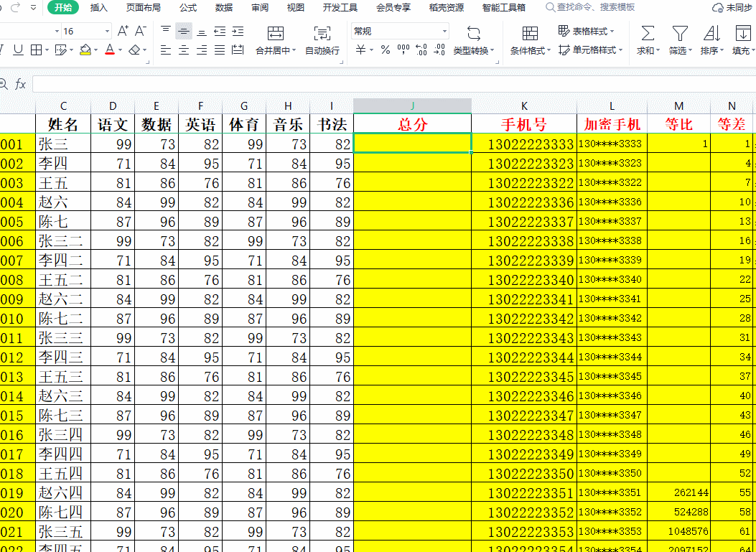Click the 类型转换 button
Viewport: 756px width, 552px height.
point(473,40)
